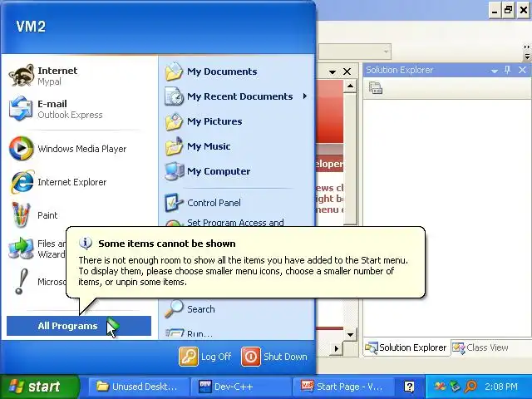Click the VM2 user name header
Image resolution: width=532 pixels, height=399 pixels.
(x=31, y=27)
